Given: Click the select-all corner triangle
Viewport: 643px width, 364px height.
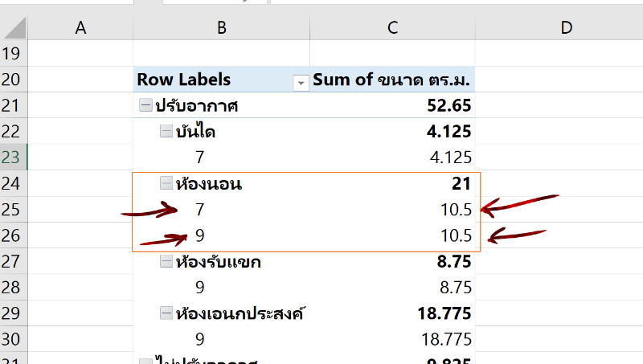Looking at the screenshot, I should pyautogui.click(x=14, y=28).
